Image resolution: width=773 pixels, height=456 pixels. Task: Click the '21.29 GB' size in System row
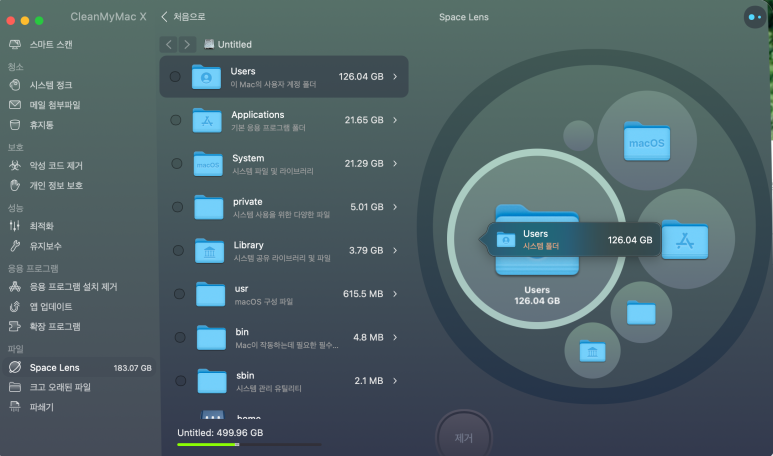(364, 163)
